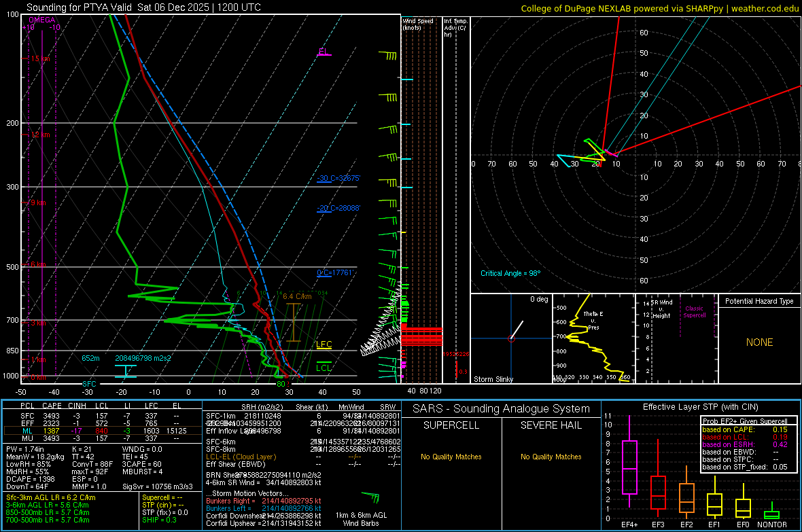Select the MU parcel row in parcel table
This screenshot has width=802, height=532.
[x=103, y=438]
